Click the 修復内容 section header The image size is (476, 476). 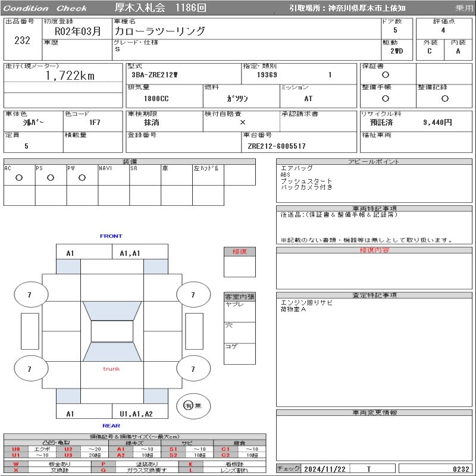point(374,250)
